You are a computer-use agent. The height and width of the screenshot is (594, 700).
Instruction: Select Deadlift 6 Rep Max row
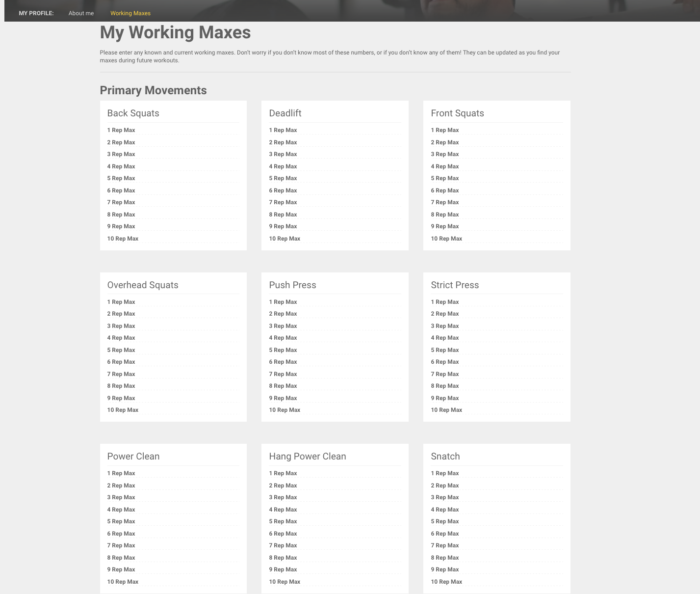click(335, 190)
